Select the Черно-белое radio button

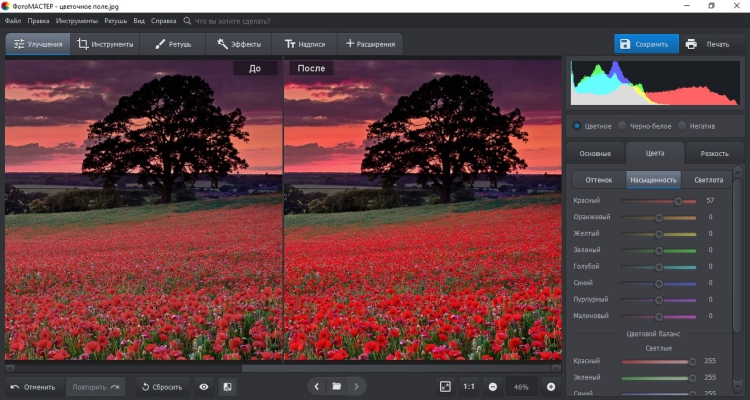[623, 125]
